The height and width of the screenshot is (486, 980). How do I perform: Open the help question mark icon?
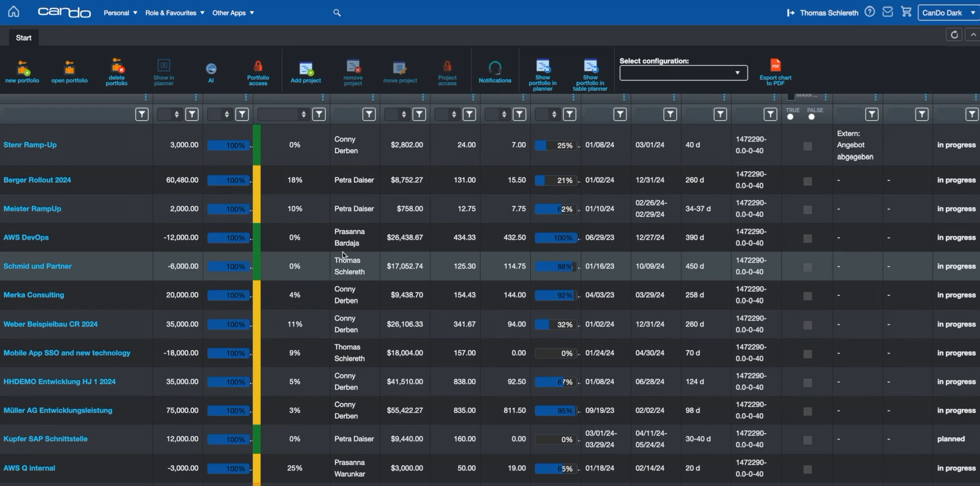[x=870, y=12]
